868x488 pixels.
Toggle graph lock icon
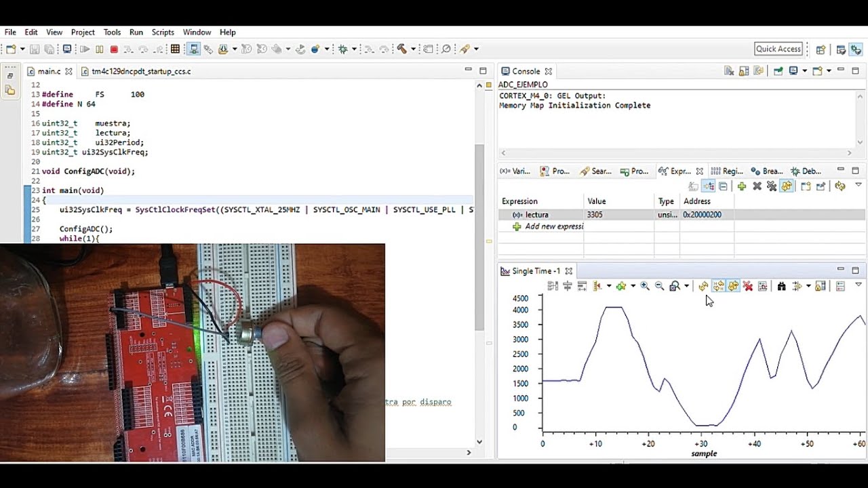tap(820, 286)
